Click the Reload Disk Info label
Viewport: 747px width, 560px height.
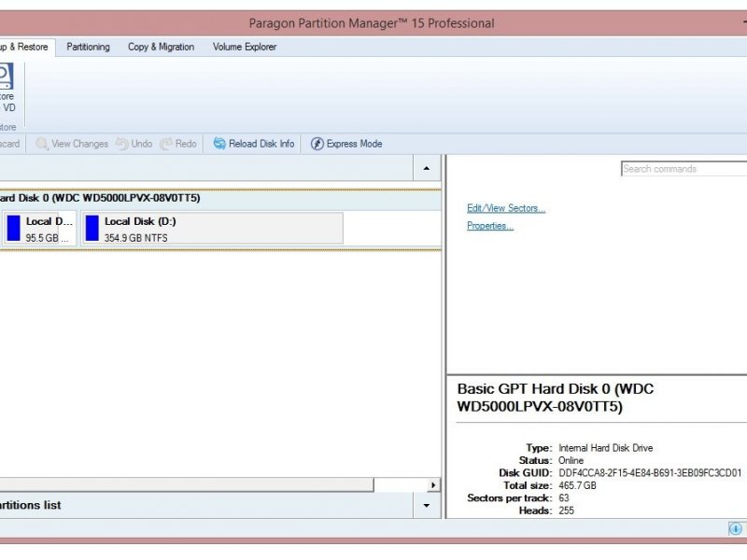click(261, 144)
